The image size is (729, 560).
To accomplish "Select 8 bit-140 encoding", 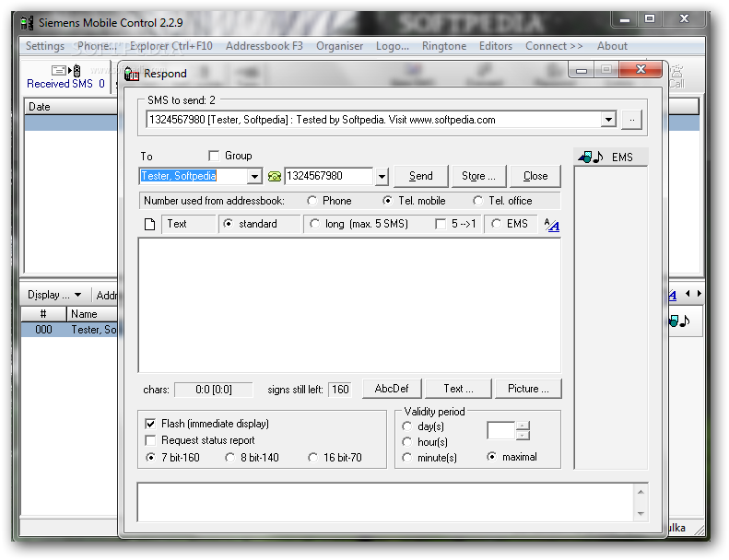I will pyautogui.click(x=229, y=458).
